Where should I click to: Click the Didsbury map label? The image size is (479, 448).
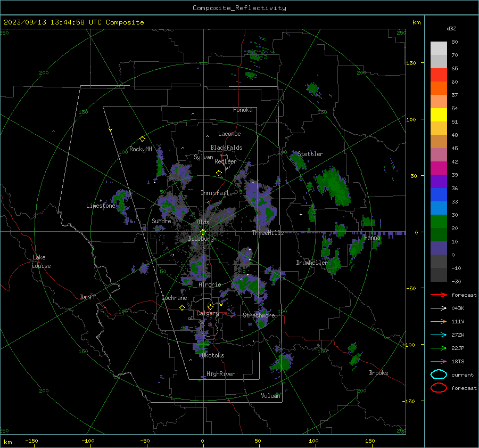click(201, 239)
